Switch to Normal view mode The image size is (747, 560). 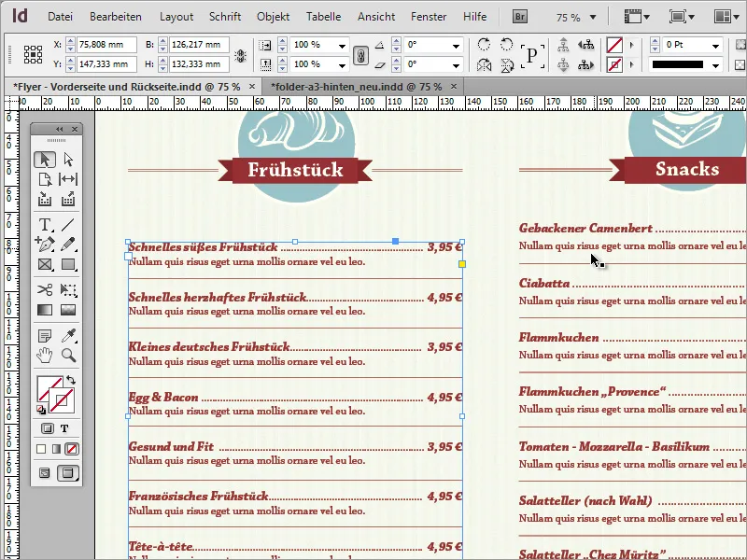(44, 473)
